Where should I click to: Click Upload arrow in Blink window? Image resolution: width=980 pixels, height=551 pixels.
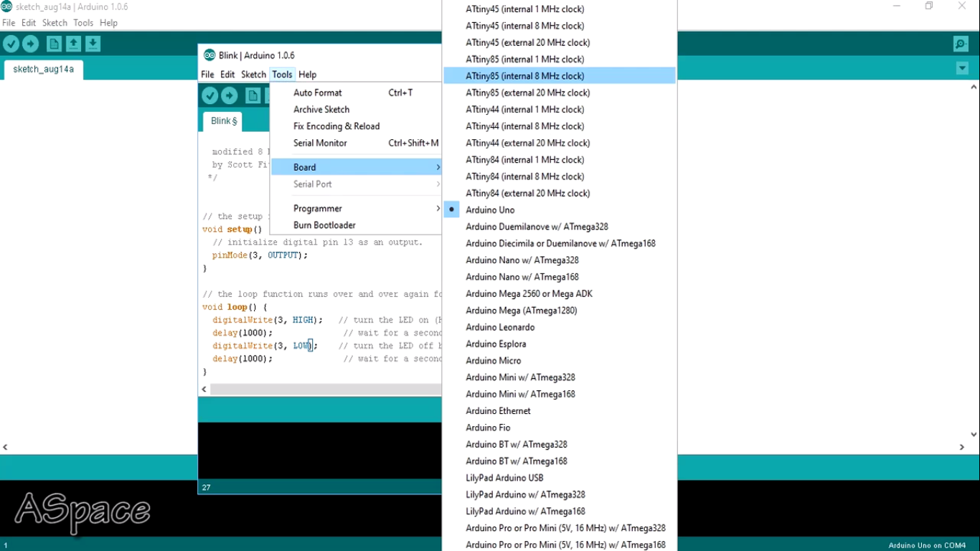pos(229,95)
